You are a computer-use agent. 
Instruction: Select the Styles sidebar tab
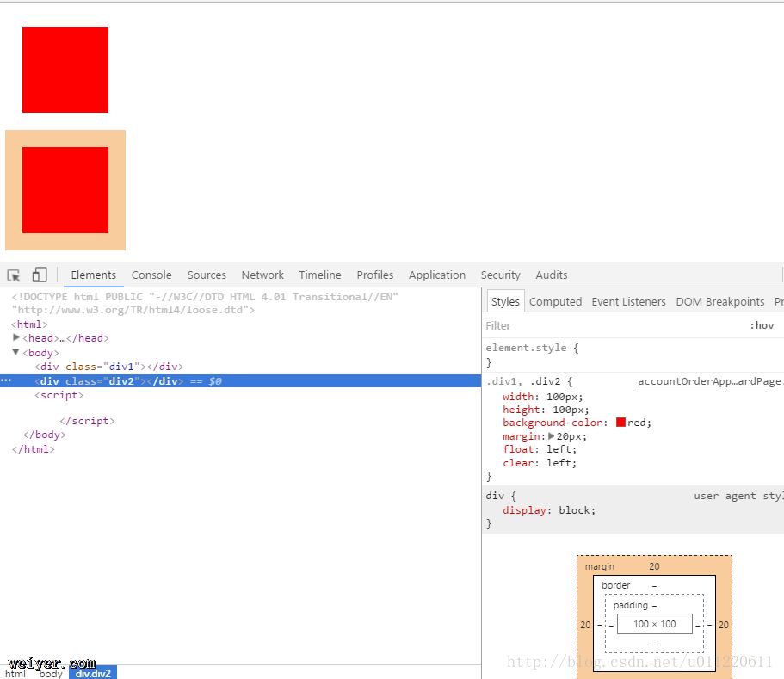pos(505,301)
